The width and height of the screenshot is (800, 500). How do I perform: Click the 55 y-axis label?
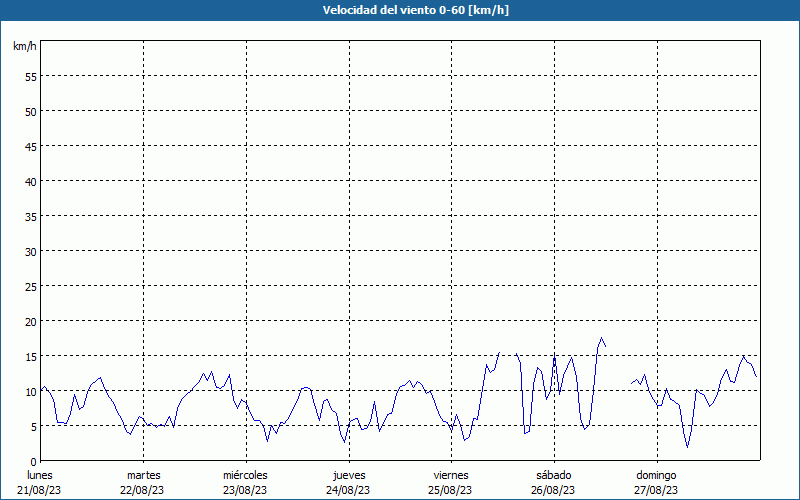(31, 77)
